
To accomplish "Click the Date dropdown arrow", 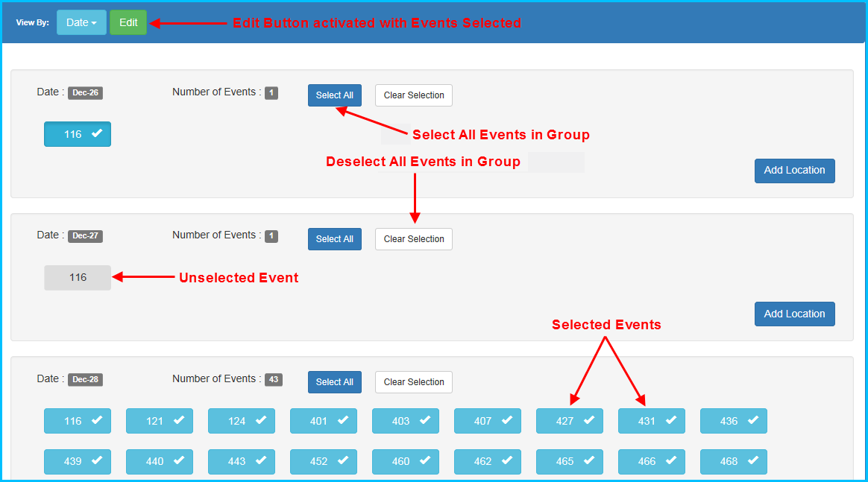I will coord(93,22).
